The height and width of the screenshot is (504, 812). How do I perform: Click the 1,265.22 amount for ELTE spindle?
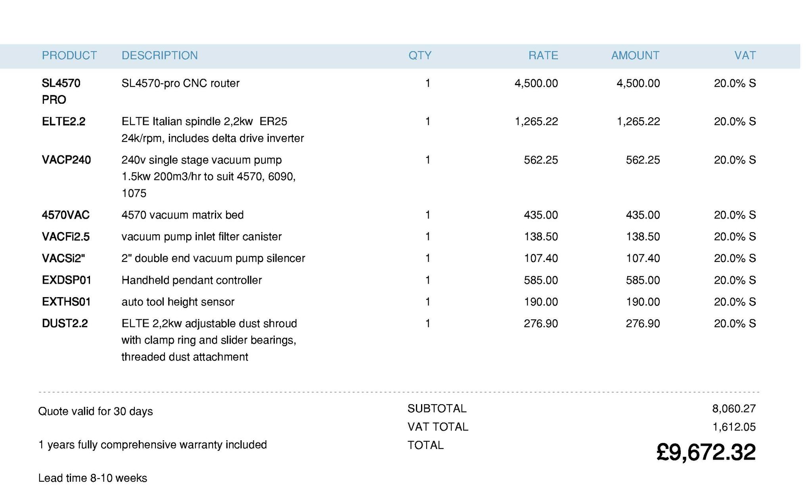638,122
